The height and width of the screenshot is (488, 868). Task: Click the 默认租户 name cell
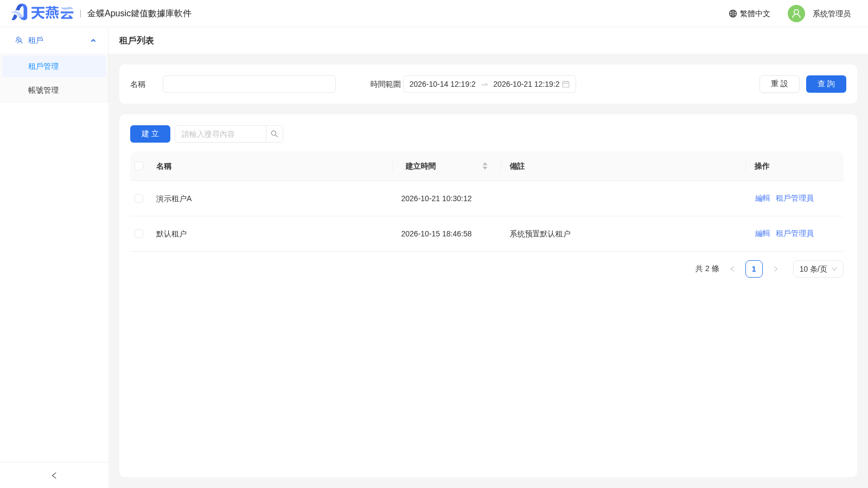point(171,234)
